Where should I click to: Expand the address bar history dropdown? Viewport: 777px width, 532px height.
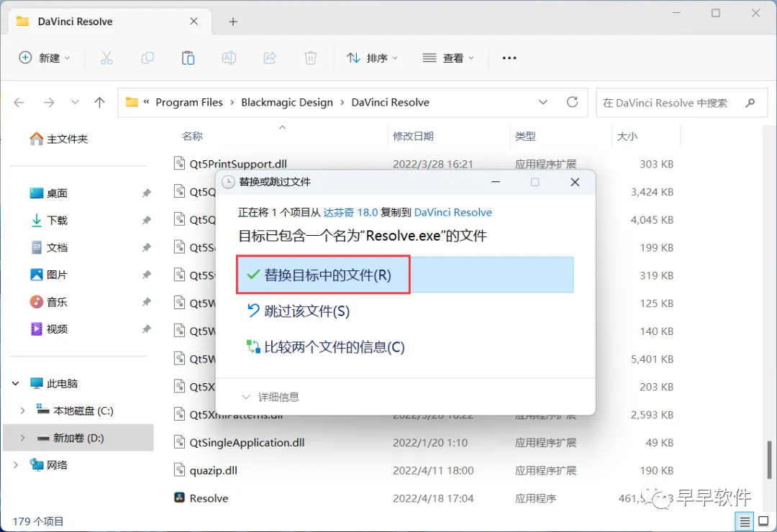tap(543, 103)
